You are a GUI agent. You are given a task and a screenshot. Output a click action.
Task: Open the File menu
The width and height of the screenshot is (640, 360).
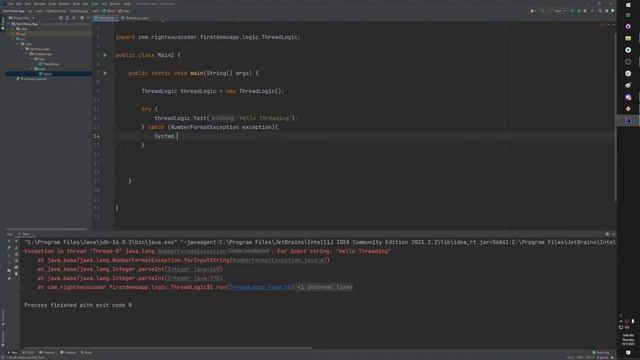point(11,4)
